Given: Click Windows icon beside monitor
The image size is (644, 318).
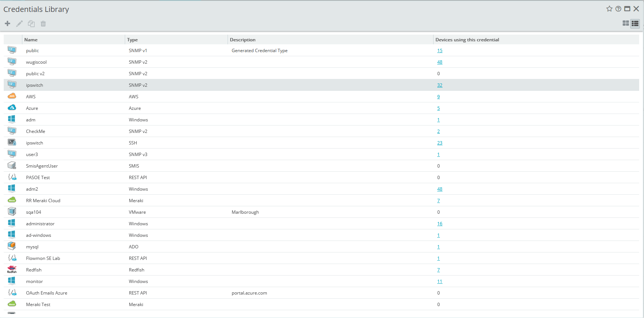Looking at the screenshot, I should click(12, 281).
